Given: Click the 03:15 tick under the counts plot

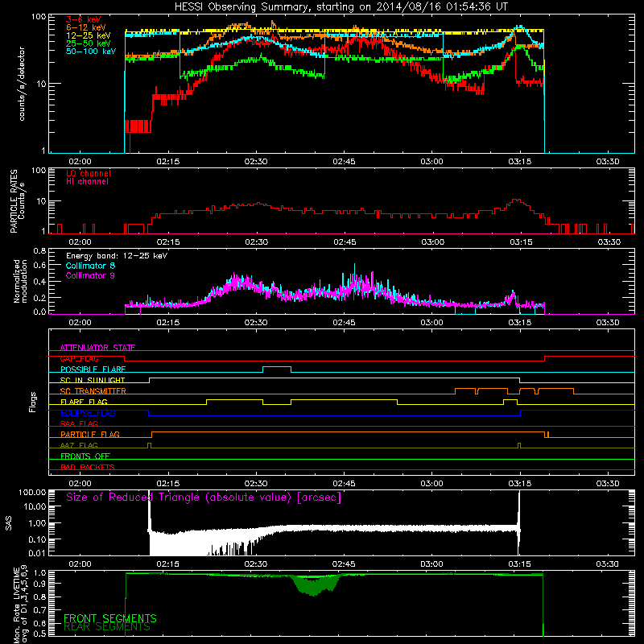Looking at the screenshot, I should pos(519,162).
